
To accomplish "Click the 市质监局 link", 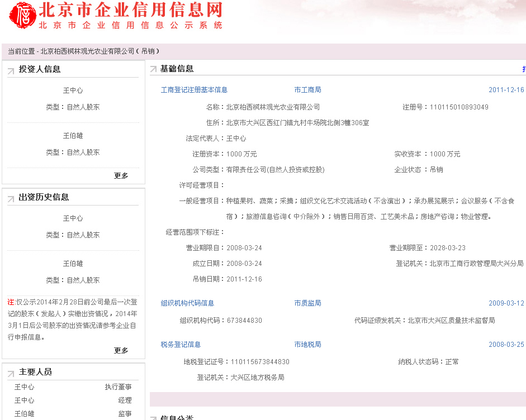I will [x=307, y=303].
